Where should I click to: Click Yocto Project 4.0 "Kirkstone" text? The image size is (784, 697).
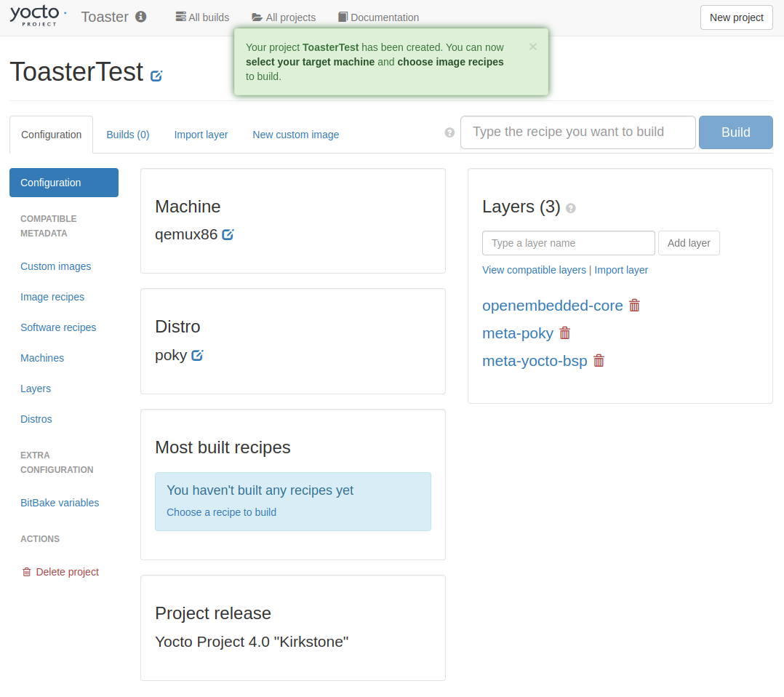point(252,642)
